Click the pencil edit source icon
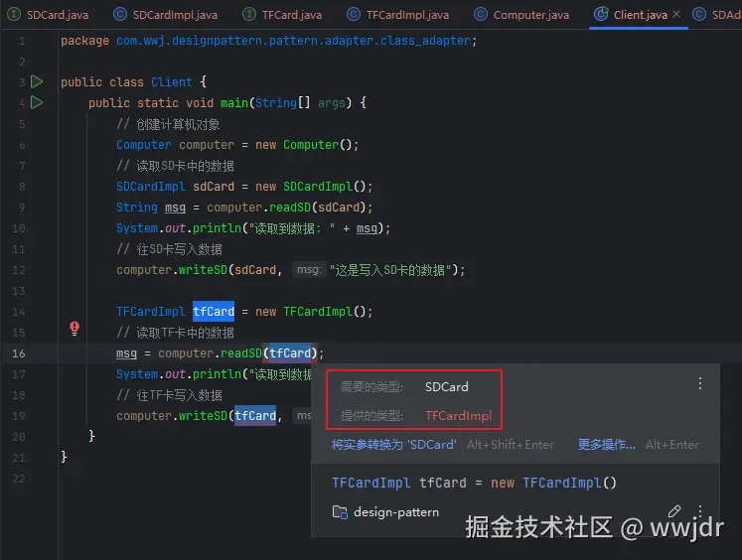This screenshot has width=742, height=560. click(x=674, y=511)
